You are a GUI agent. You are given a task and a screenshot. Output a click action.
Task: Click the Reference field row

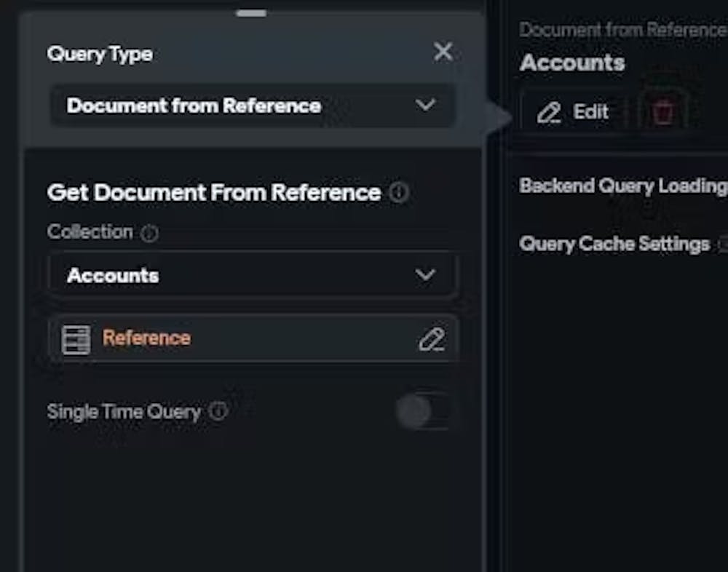tap(252, 339)
